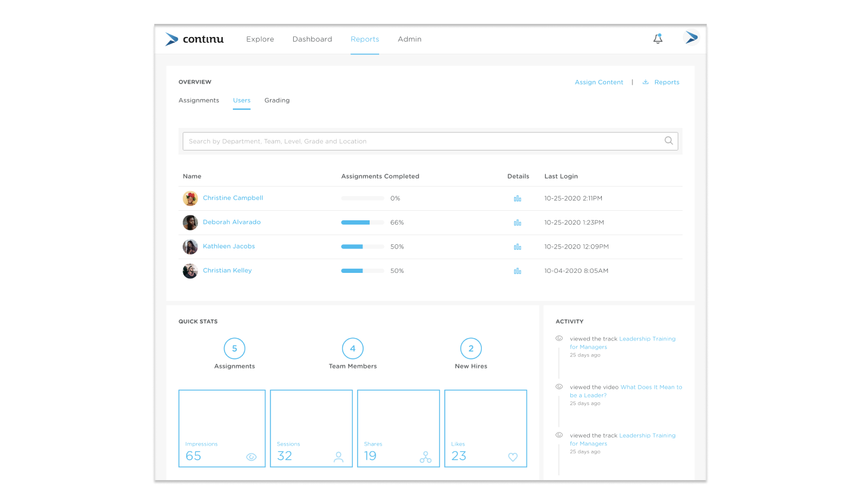Switch to the Grading tab

276,100
